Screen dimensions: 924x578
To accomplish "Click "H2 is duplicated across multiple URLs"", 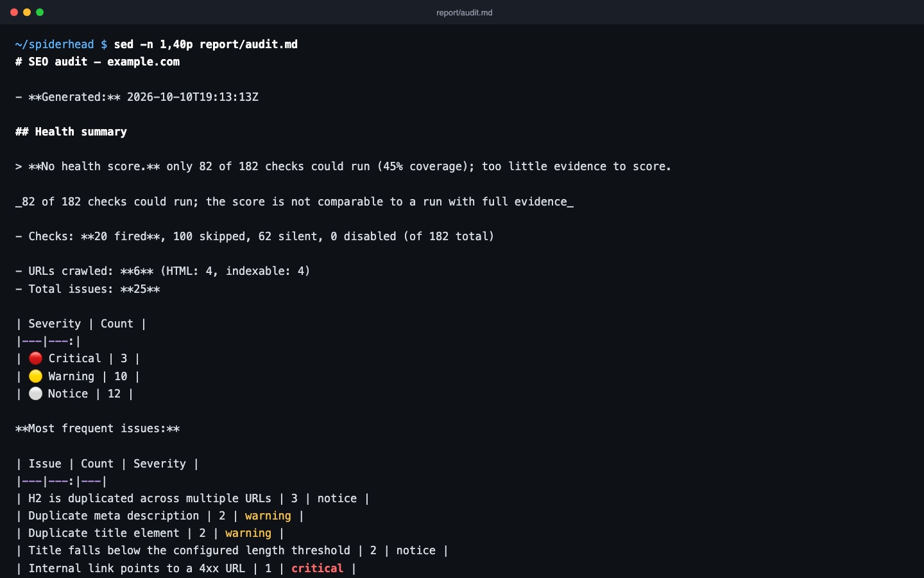I will [150, 498].
